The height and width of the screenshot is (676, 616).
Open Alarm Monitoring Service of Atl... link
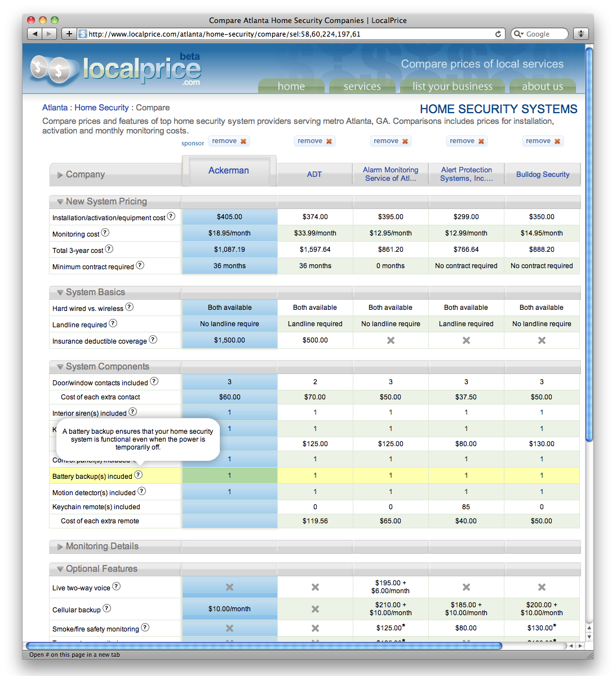point(391,174)
